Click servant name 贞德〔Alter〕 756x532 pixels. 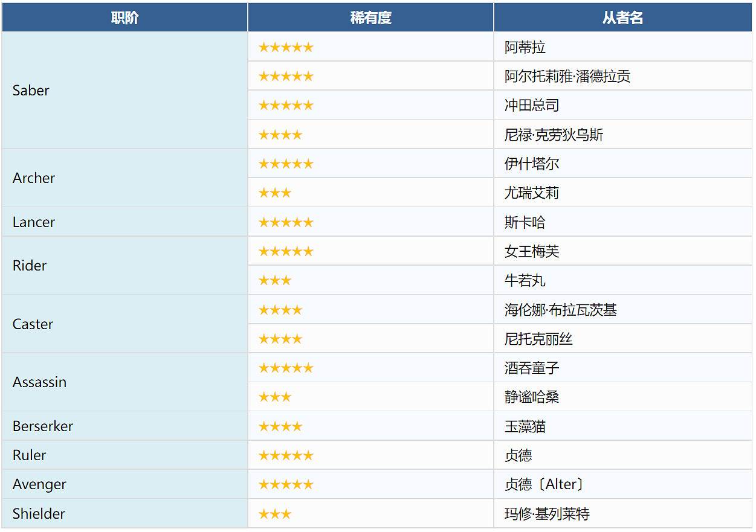(544, 484)
